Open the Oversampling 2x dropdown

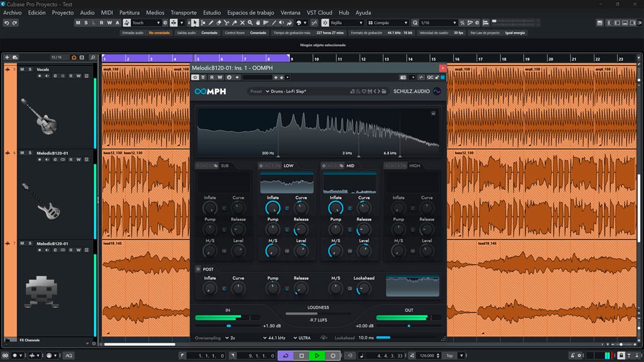[x=230, y=338]
